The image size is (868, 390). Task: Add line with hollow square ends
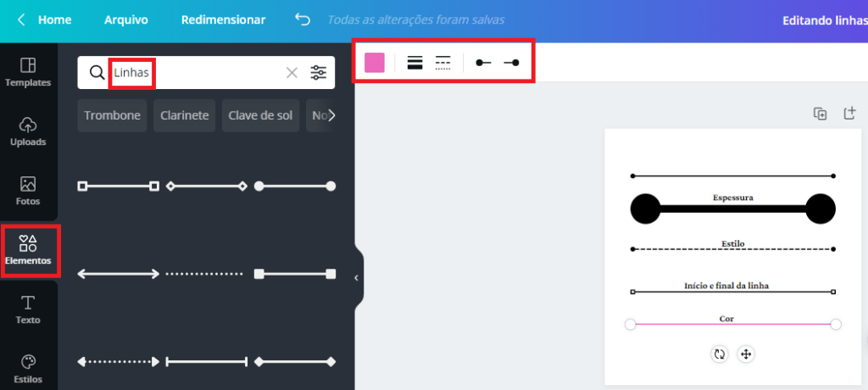pos(119,187)
